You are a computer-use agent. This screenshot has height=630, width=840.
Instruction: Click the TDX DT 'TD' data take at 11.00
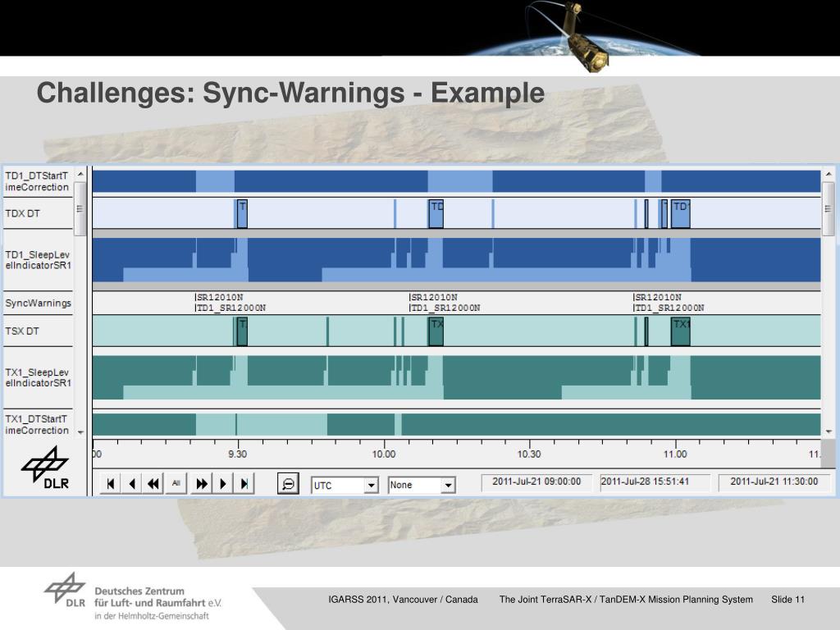[680, 213]
